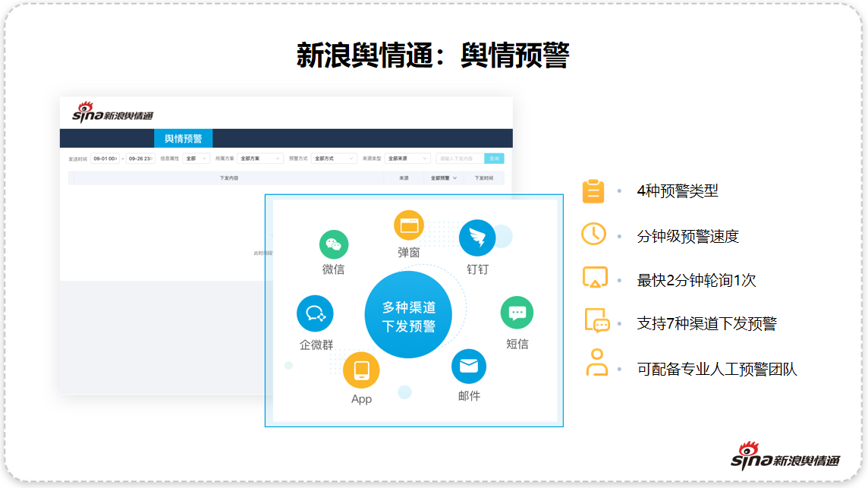Viewport: 868px width, 488px height.
Task: Click the orange clipboard icon
Action: (593, 191)
